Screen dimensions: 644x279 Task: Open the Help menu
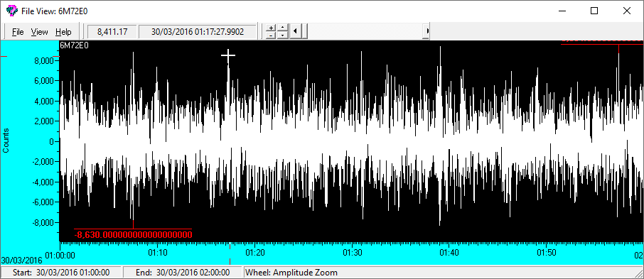[64, 32]
